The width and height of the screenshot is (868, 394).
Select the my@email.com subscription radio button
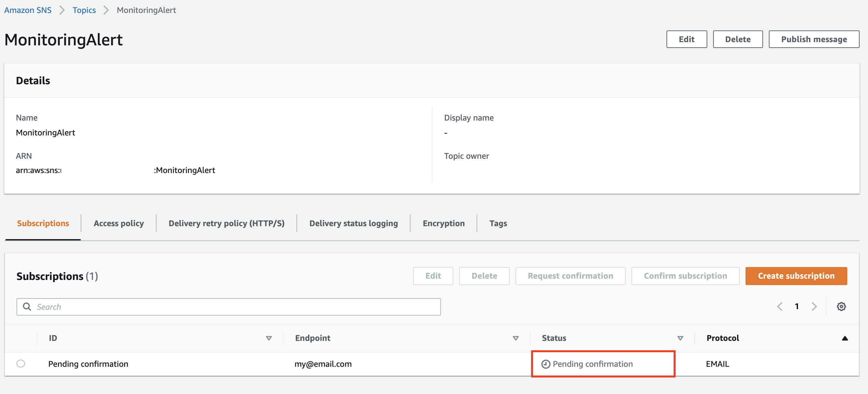tap(21, 364)
